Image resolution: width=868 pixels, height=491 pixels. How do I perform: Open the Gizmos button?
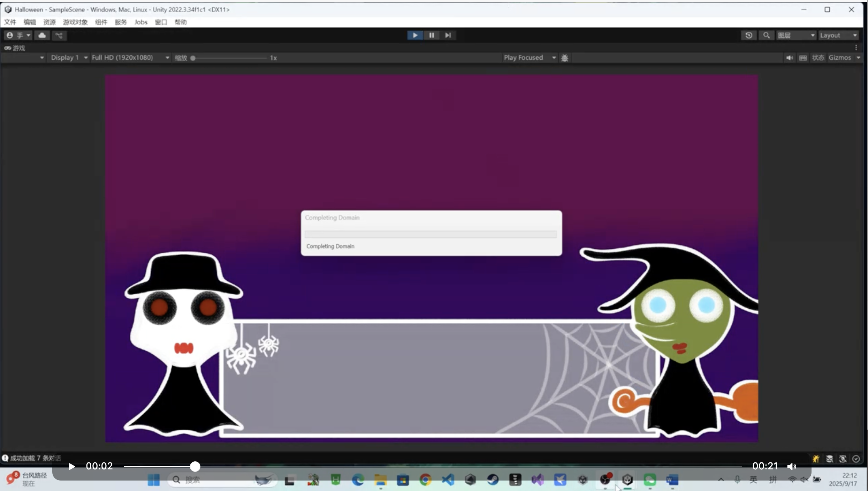[839, 58]
